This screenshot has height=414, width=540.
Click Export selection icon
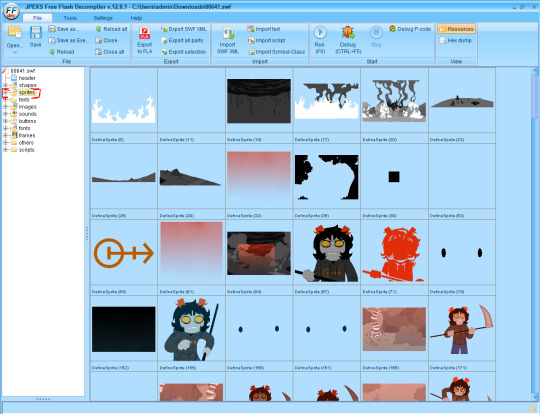pos(164,52)
